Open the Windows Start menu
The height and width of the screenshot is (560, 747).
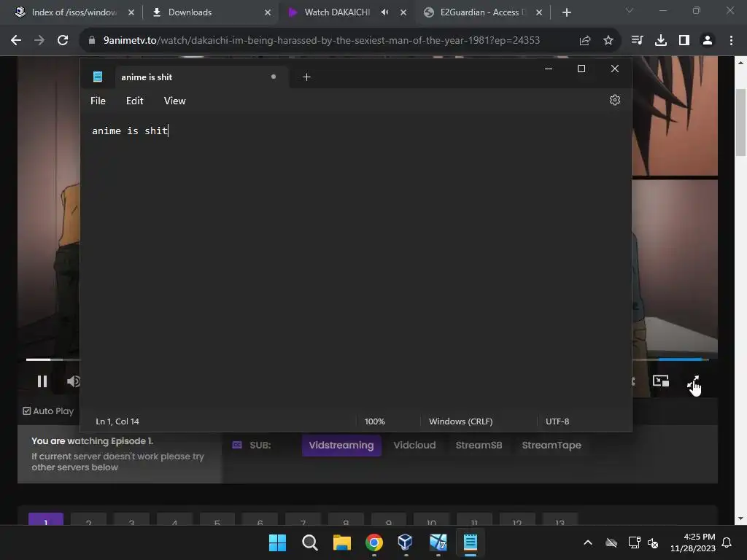coord(278,542)
